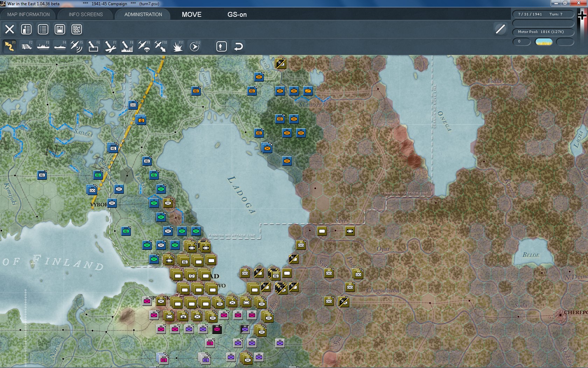Click the SAIMAA map label
The width and height of the screenshot is (588, 368).
coord(84,133)
